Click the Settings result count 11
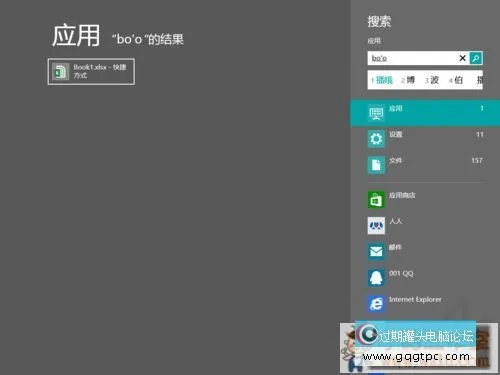Image resolution: width=500 pixels, height=375 pixels. click(x=480, y=135)
